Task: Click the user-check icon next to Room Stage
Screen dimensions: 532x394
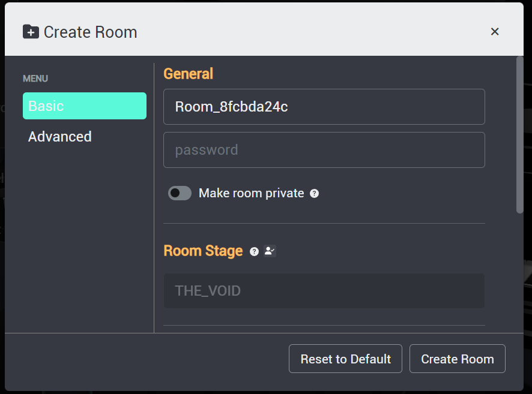Action: 270,251
